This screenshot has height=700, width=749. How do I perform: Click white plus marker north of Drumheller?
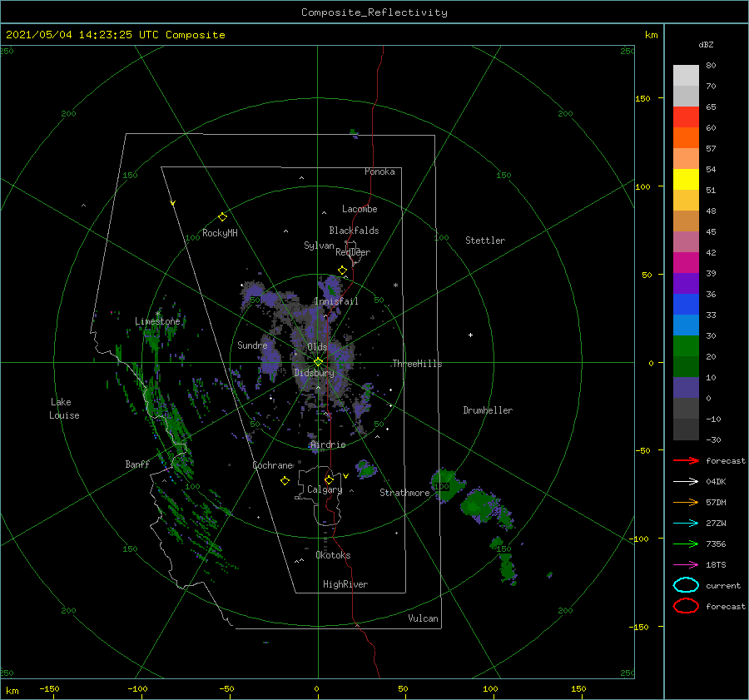[470, 335]
